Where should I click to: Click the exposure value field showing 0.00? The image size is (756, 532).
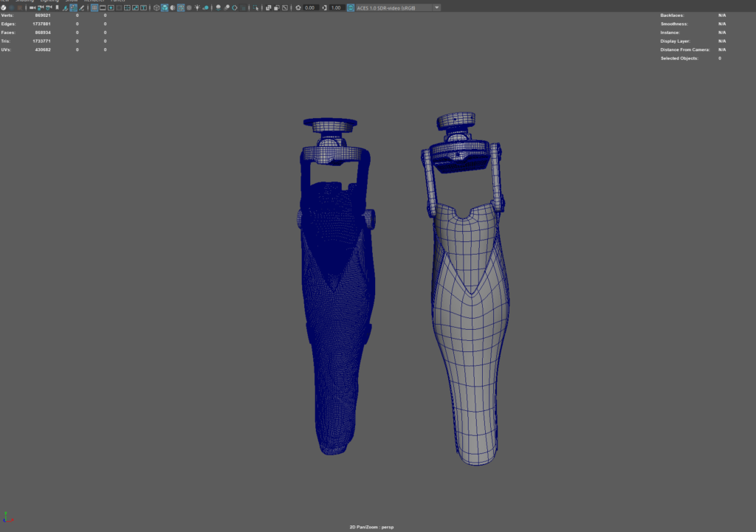pos(309,7)
